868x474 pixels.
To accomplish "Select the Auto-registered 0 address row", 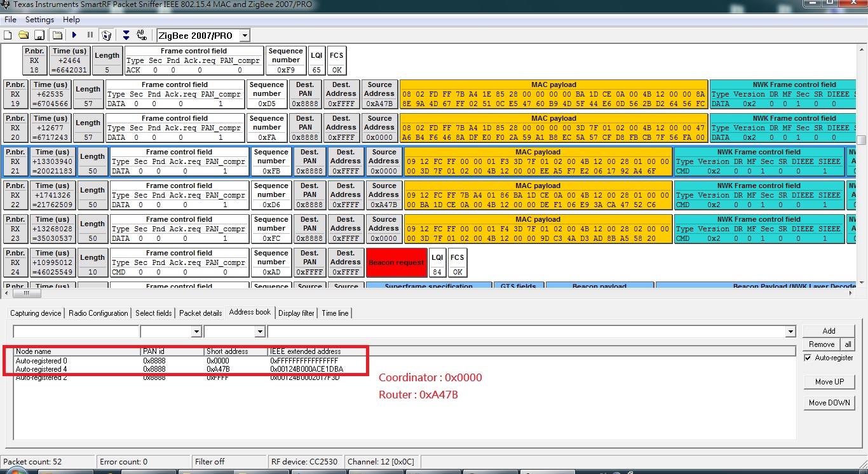I will [x=405, y=361].
